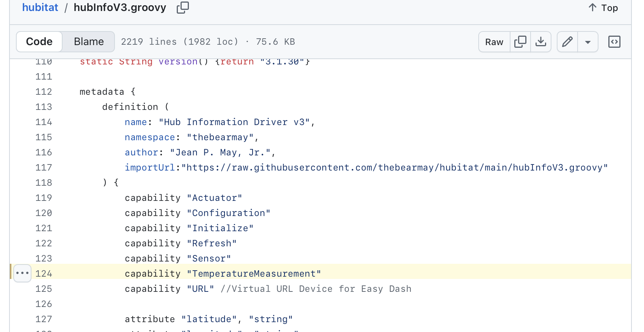
Task: Click hubInfoV3.groovy file name heading
Action: pyautogui.click(x=120, y=8)
